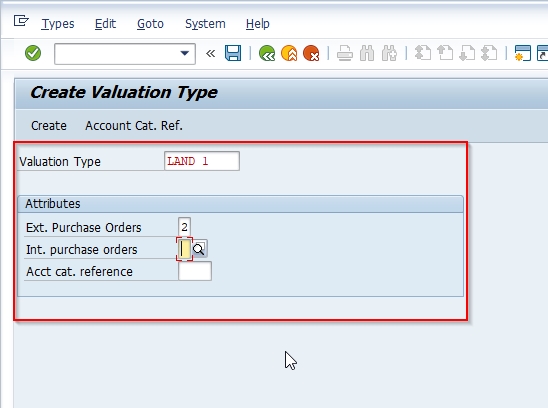Open the Goto menu

click(150, 24)
